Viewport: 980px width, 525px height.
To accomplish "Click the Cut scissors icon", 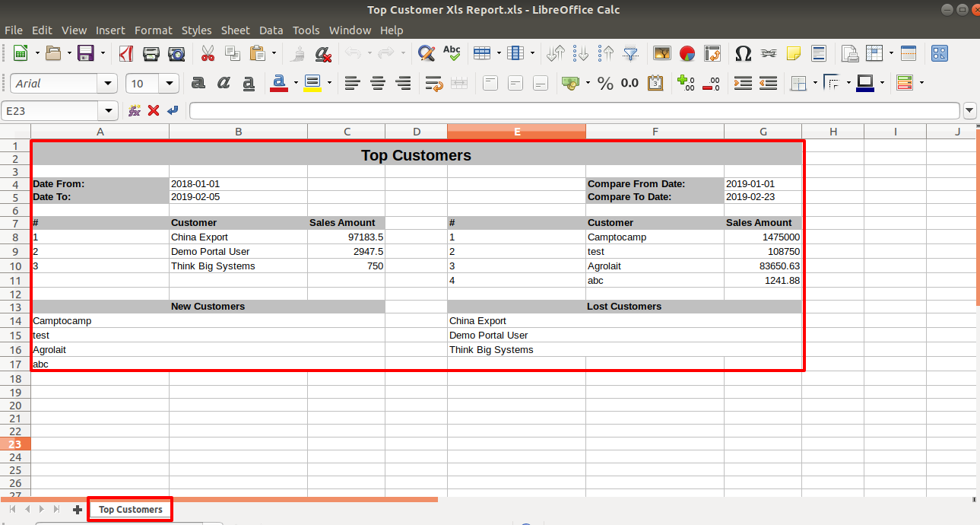I will 208,53.
